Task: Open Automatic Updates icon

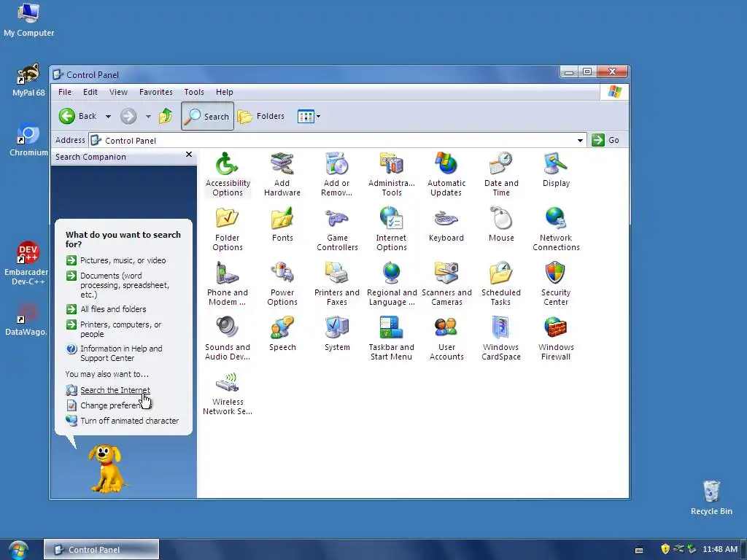Action: coord(446,174)
